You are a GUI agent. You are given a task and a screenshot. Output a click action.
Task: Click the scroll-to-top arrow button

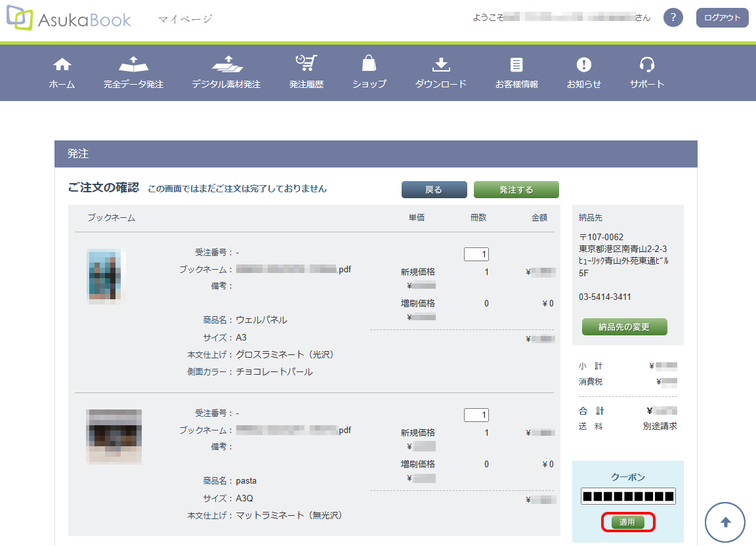click(x=725, y=522)
